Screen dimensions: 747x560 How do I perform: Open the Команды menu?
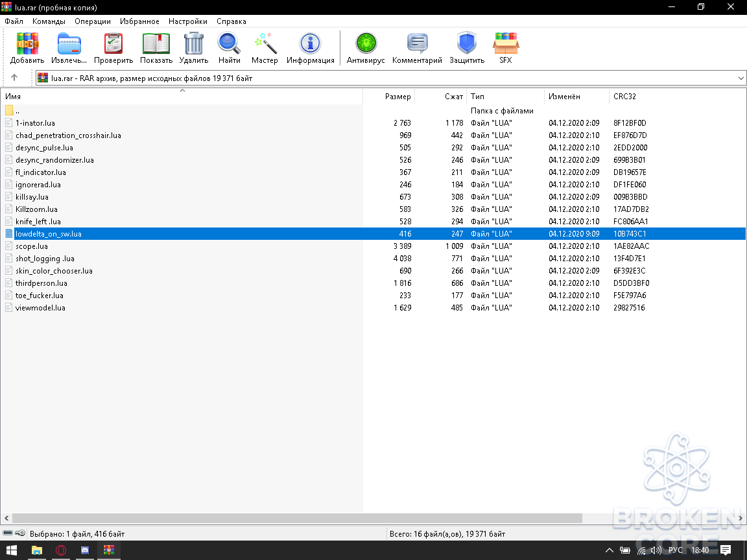point(49,21)
